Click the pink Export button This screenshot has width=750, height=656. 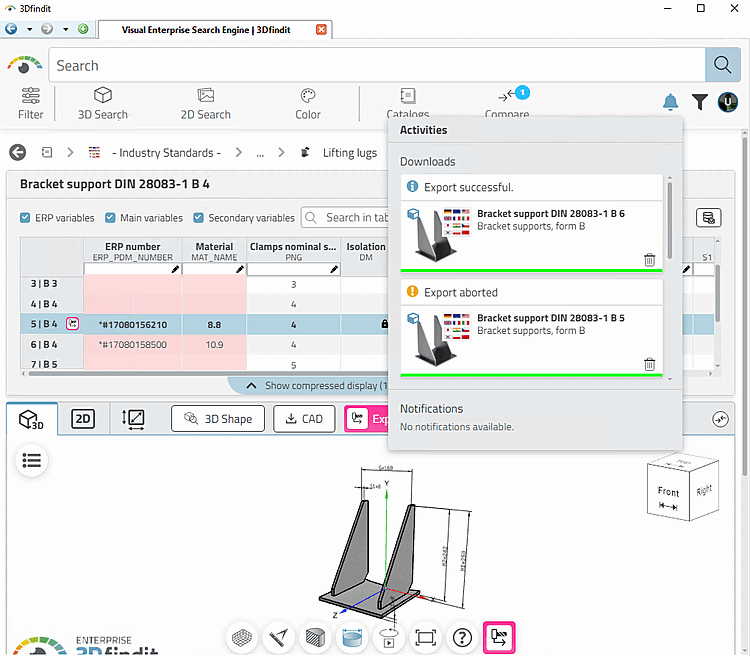coord(366,419)
